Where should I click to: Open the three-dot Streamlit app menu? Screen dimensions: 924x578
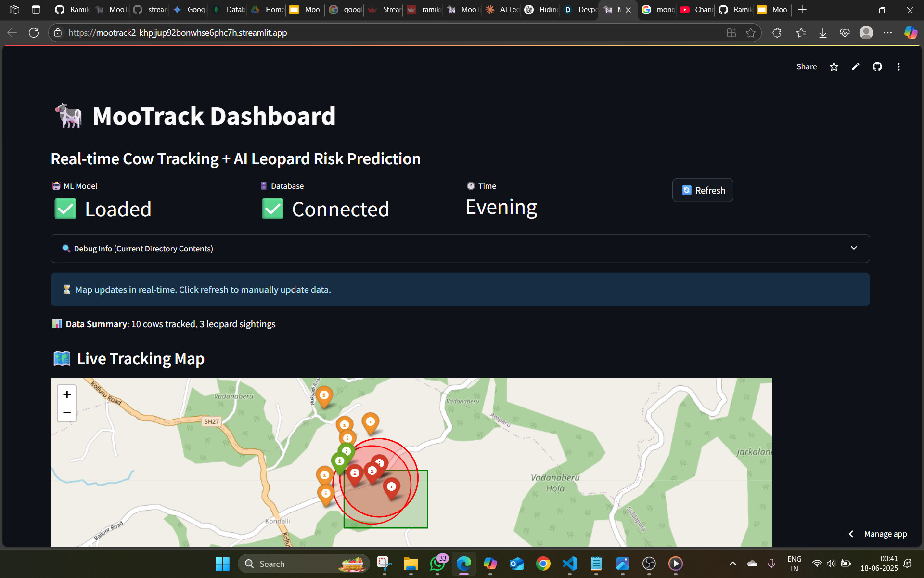(x=898, y=67)
